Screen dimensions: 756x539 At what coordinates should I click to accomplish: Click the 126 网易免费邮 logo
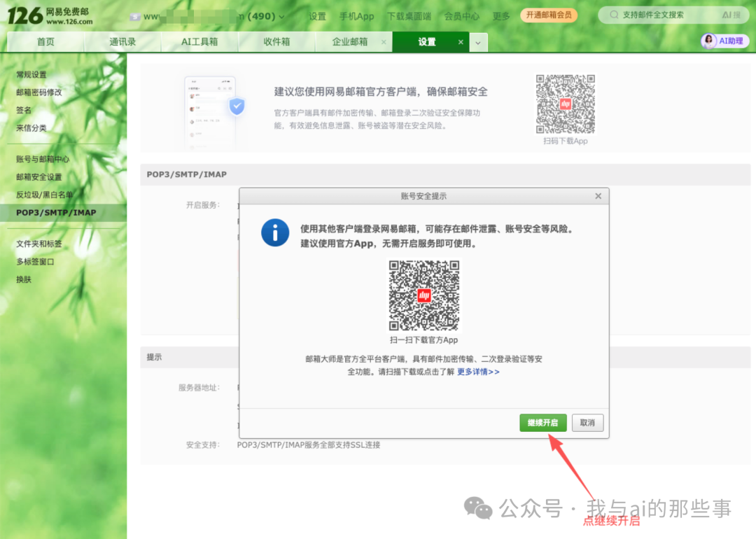tap(50, 16)
